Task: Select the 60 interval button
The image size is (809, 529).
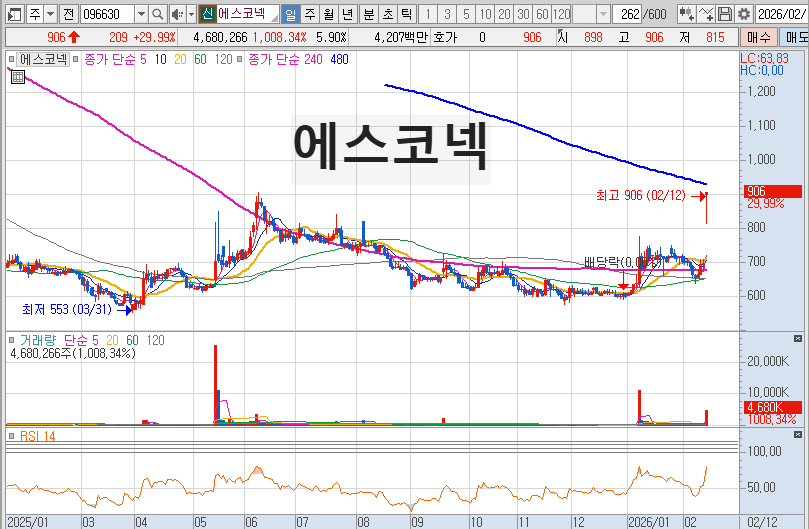Action: pyautogui.click(x=542, y=14)
